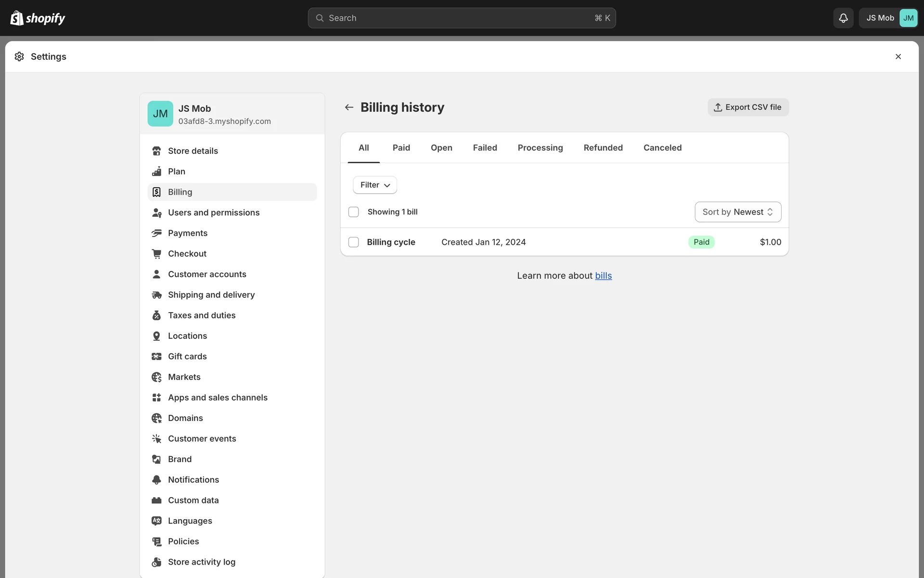Open the Users and permissions settings
The image size is (924, 578).
coord(214,212)
